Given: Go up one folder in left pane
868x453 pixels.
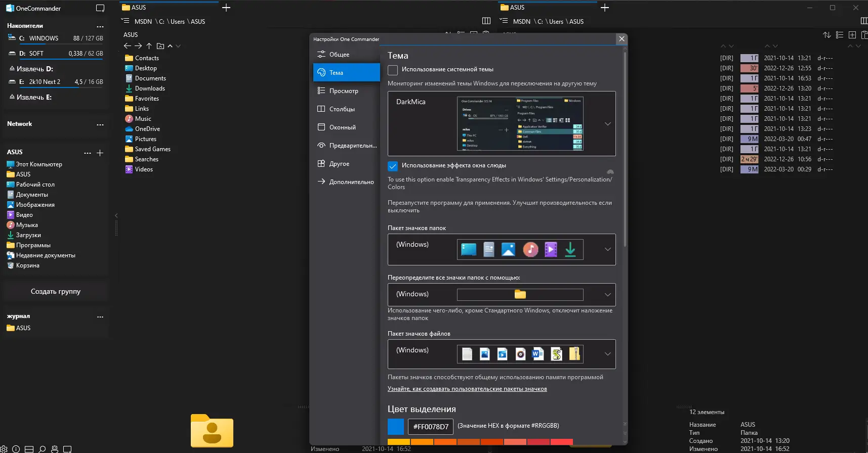Looking at the screenshot, I should [x=149, y=46].
